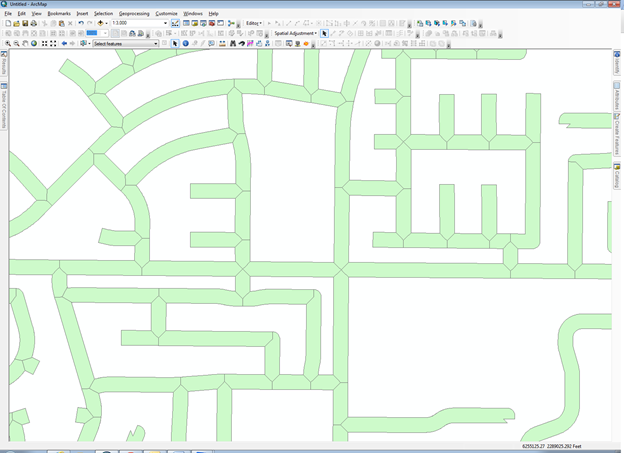Open the Find binoculars tool
Viewport: 624px width, 453px height.
(233, 44)
